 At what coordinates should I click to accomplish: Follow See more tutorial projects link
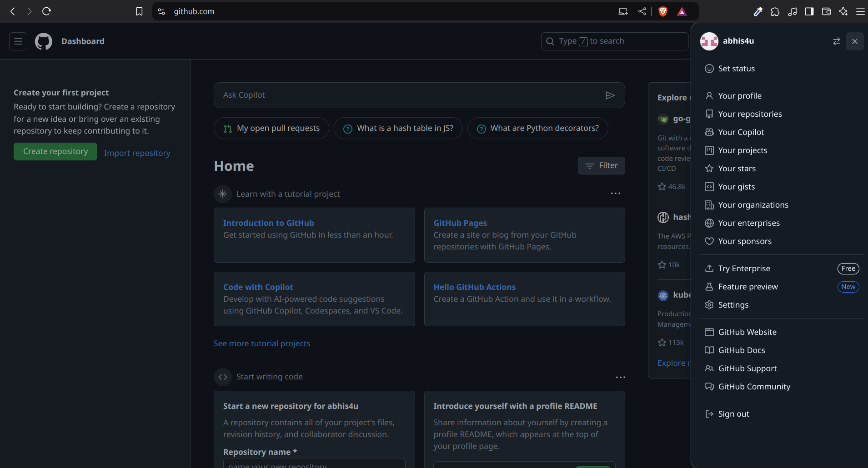262,344
